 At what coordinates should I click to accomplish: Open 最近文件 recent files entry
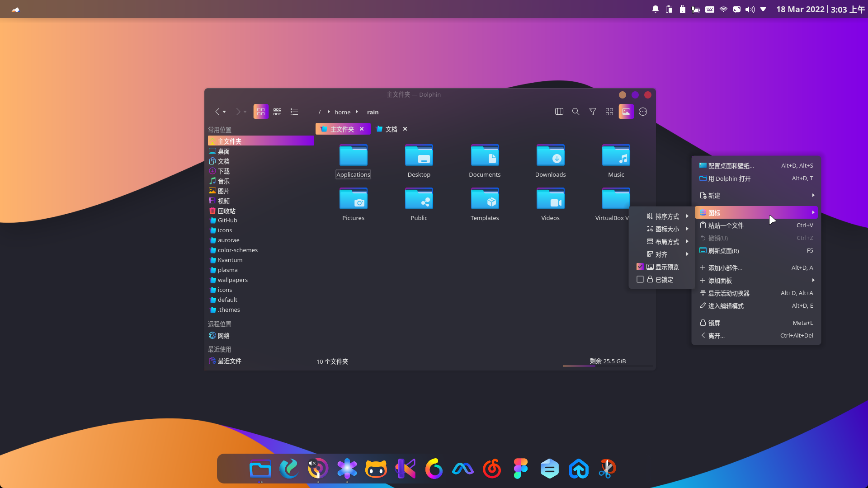pos(261,361)
